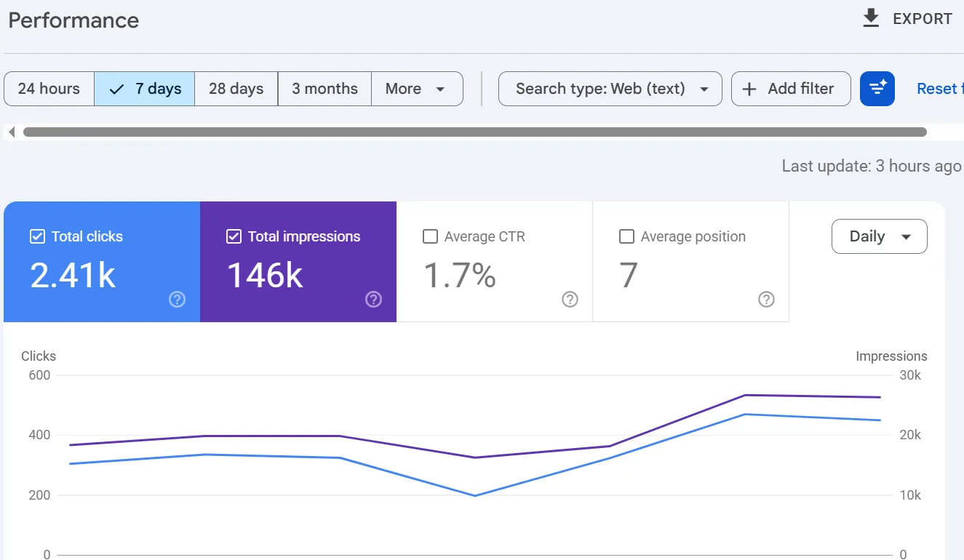Uncheck the Total clicks checkbox
Image resolution: width=964 pixels, height=560 pixels.
point(37,236)
